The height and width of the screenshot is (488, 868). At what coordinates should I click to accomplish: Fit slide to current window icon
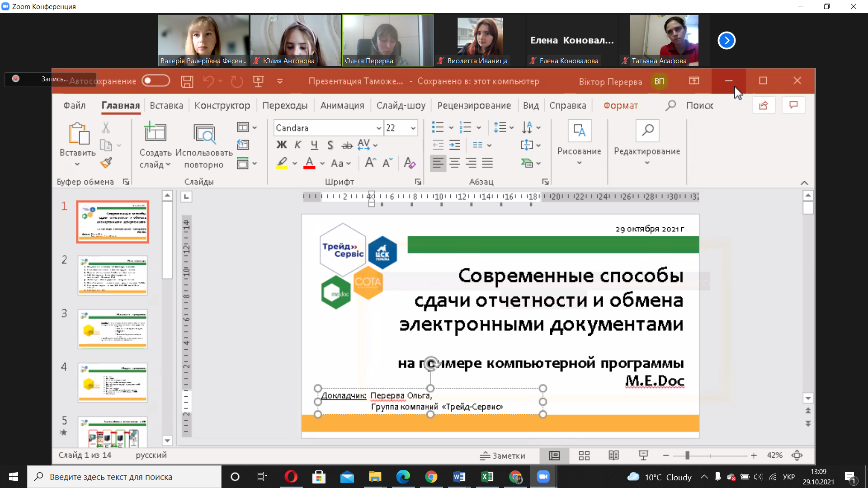point(797,455)
